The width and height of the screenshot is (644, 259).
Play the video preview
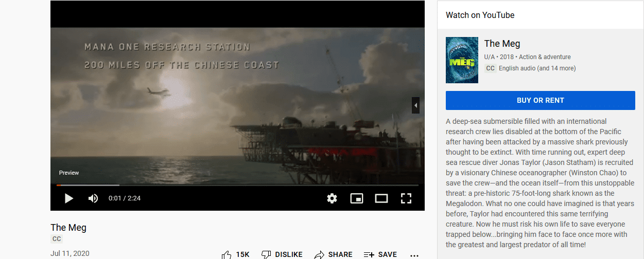[69, 198]
